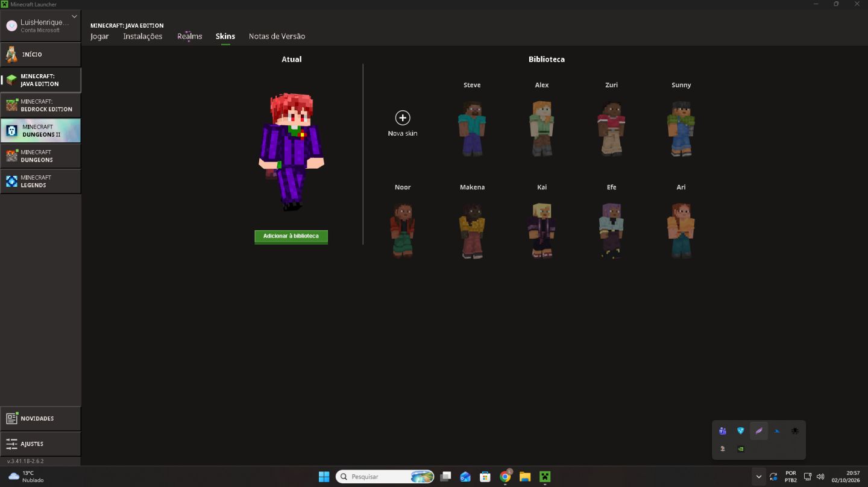
Task: Open the Instalações tab
Action: click(x=143, y=36)
